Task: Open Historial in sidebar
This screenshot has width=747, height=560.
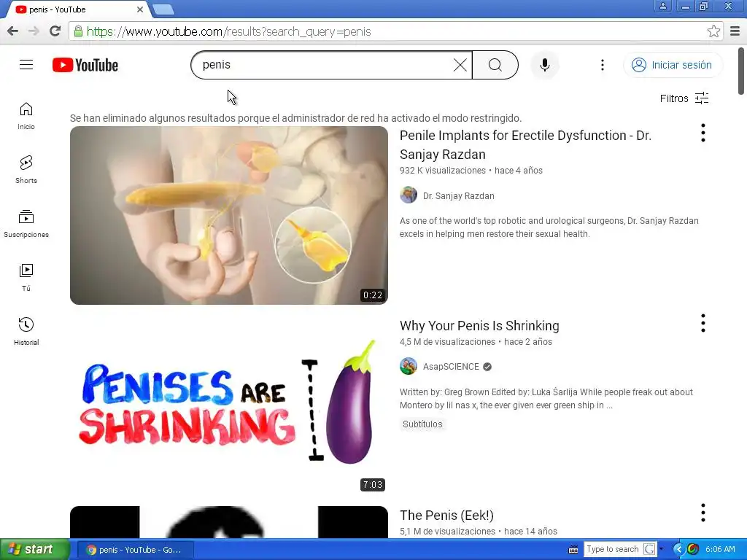Action: click(26, 331)
